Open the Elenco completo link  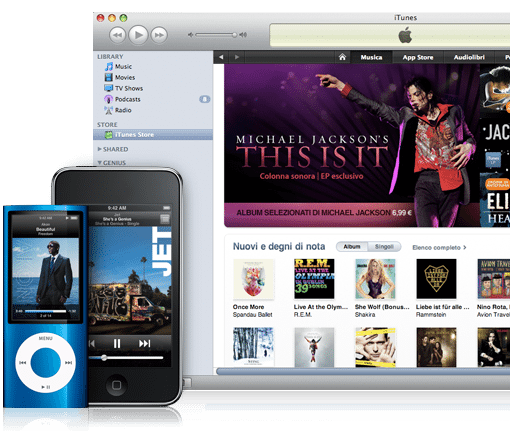[439, 247]
